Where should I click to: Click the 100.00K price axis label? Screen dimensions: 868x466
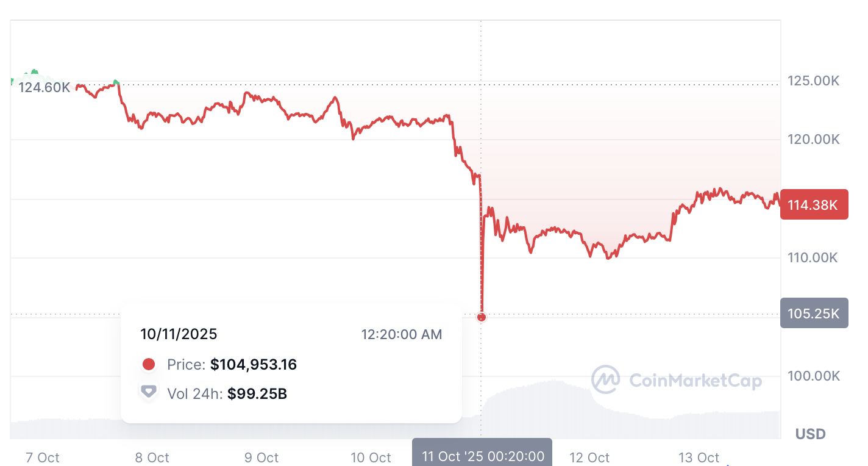pos(813,376)
